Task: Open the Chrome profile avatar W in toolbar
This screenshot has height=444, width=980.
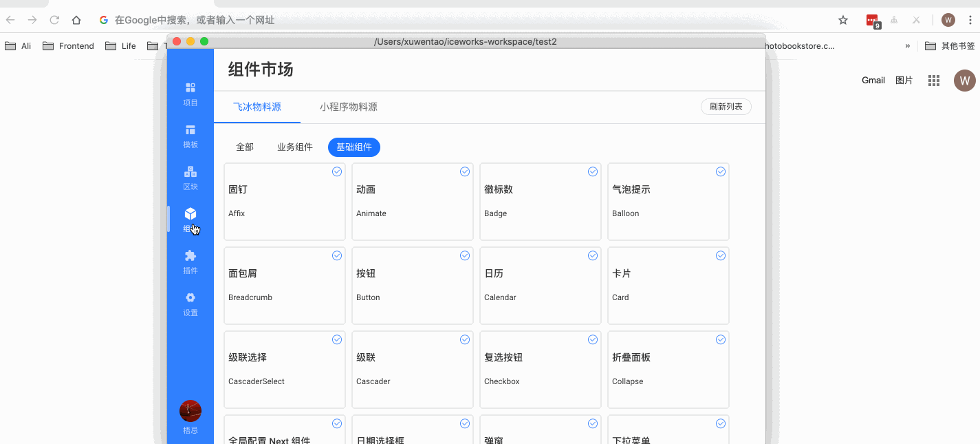Action: (948, 20)
